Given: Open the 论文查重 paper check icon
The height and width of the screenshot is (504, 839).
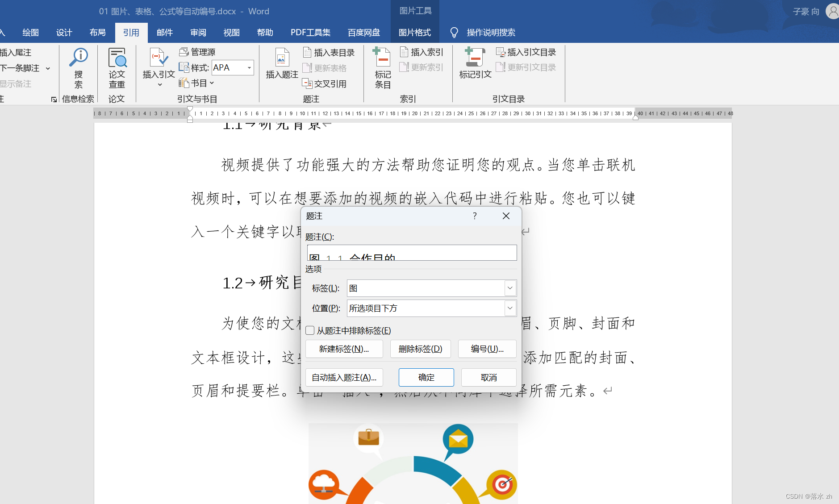Looking at the screenshot, I should click(x=117, y=58).
